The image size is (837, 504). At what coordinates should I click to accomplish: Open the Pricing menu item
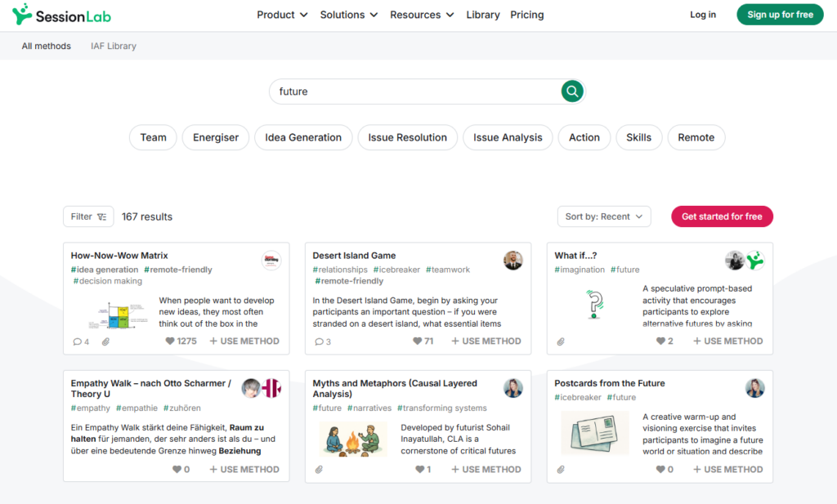click(x=526, y=15)
